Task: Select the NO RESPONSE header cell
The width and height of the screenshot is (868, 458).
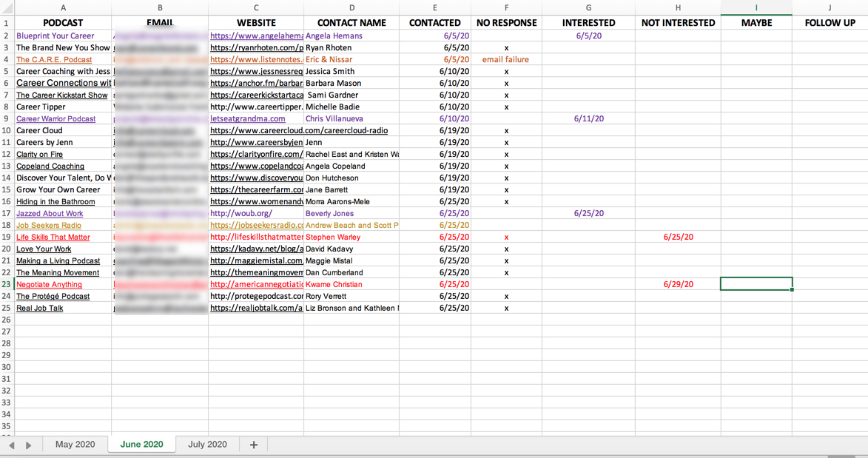Action: [x=506, y=23]
